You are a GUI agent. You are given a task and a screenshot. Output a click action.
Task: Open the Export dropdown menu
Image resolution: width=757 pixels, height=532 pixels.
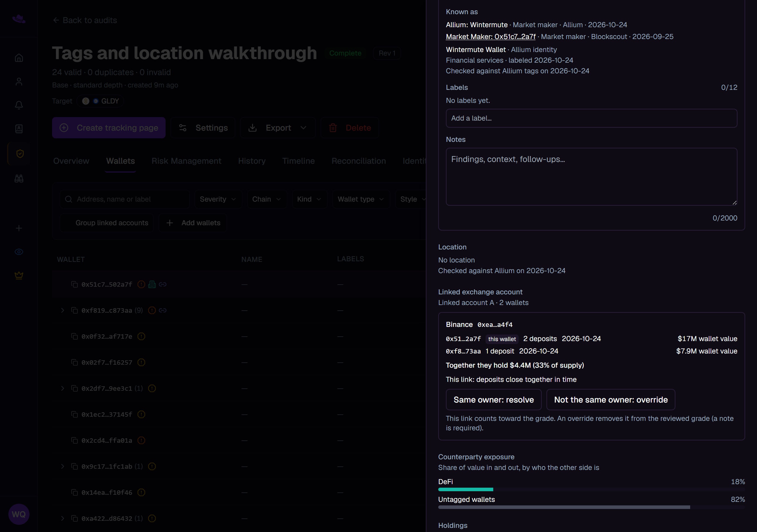[x=278, y=128]
